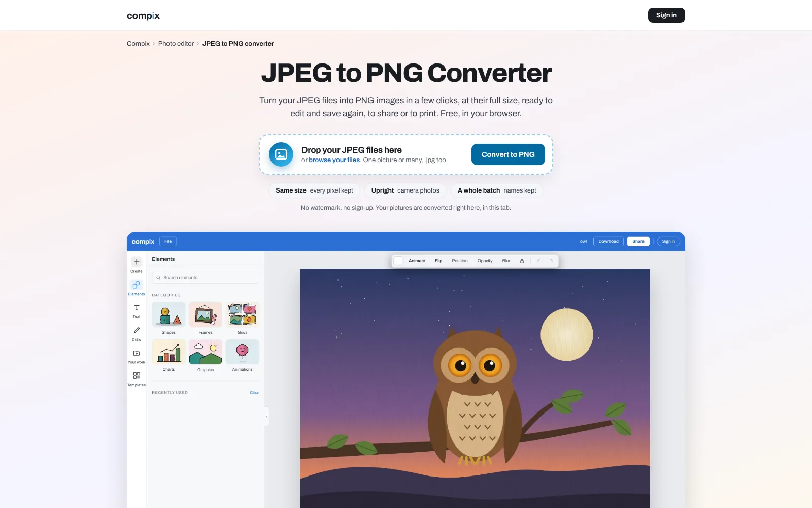Select the Text tool icon in sidebar
This screenshot has width=812, height=508.
tap(137, 308)
